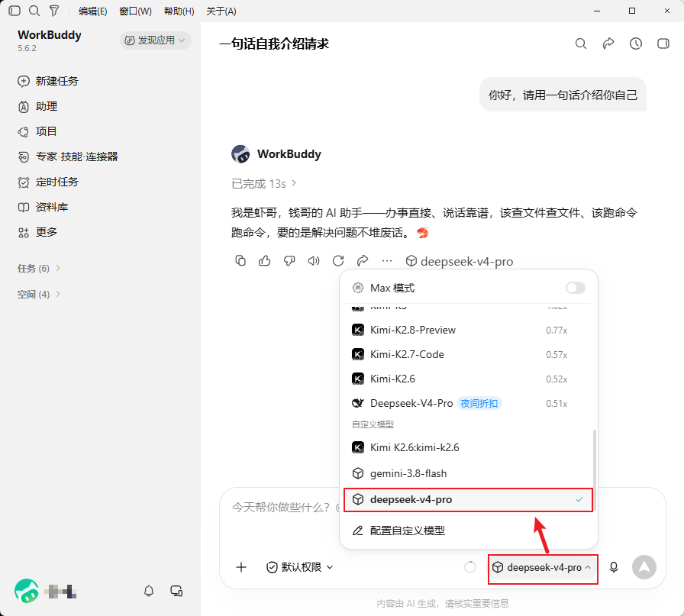Click the pin icon in title bar
The width and height of the screenshot is (684, 616).
tap(54, 11)
